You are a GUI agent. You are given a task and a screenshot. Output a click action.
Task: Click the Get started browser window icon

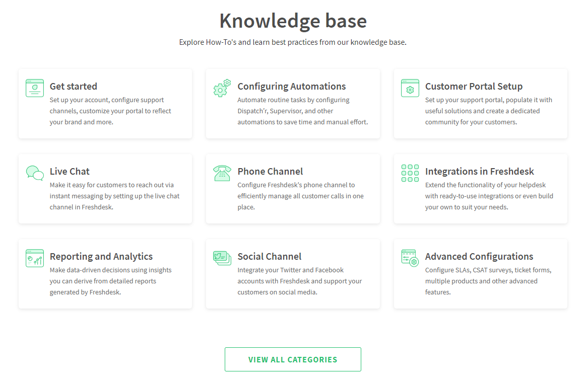point(34,88)
